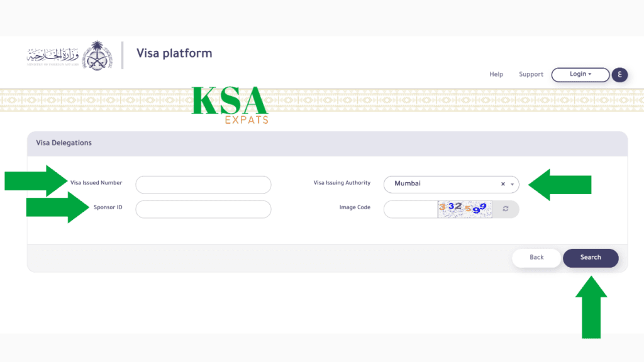
Task: Focus the Visa Issued Number input
Action: (x=203, y=184)
